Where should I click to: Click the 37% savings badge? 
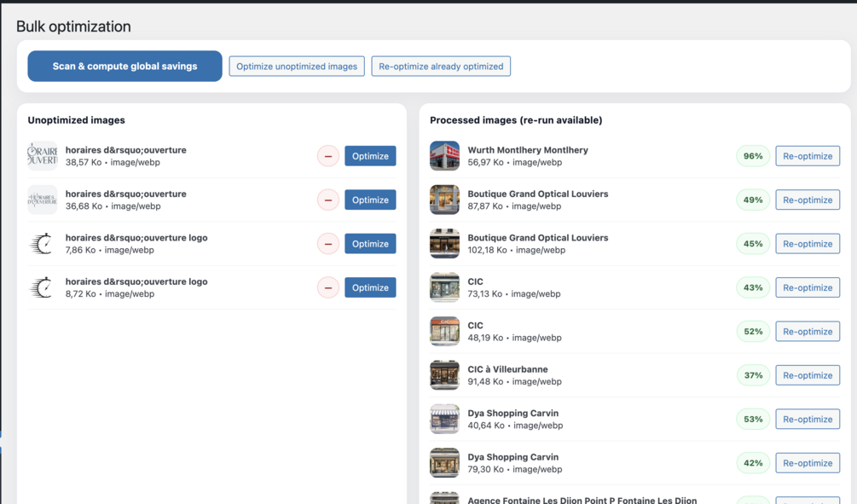pyautogui.click(x=753, y=375)
